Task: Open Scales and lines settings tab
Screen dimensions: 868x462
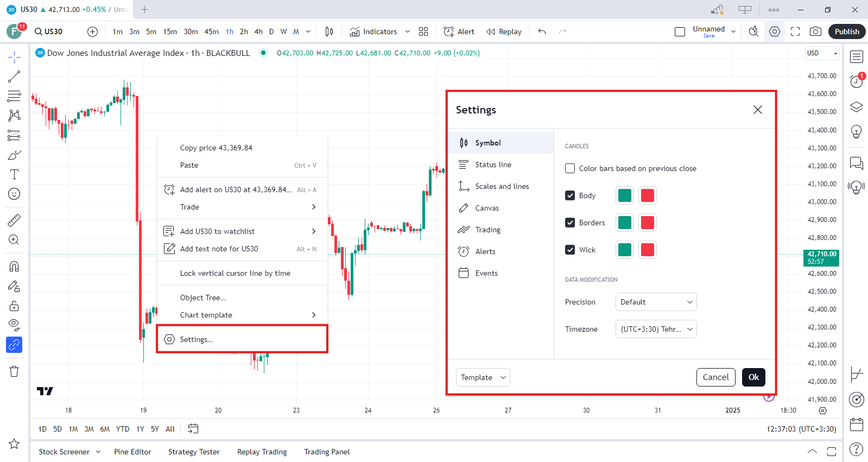Action: pyautogui.click(x=501, y=186)
